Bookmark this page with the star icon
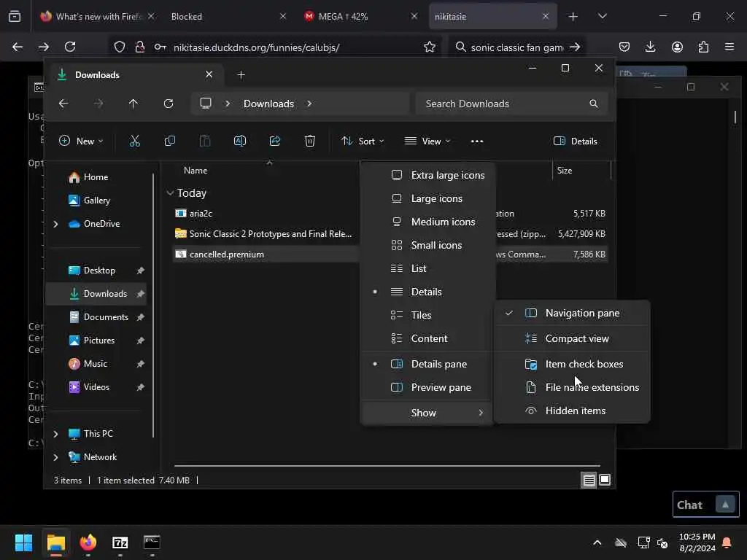Viewport: 747px width, 560px height. click(429, 47)
